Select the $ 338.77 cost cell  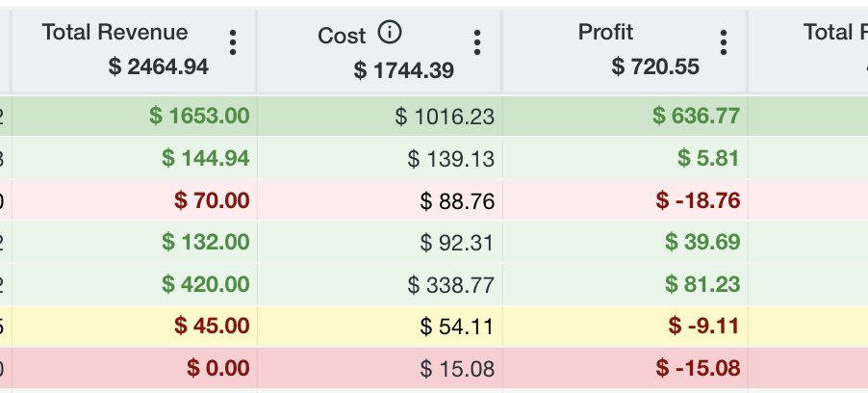379,284
